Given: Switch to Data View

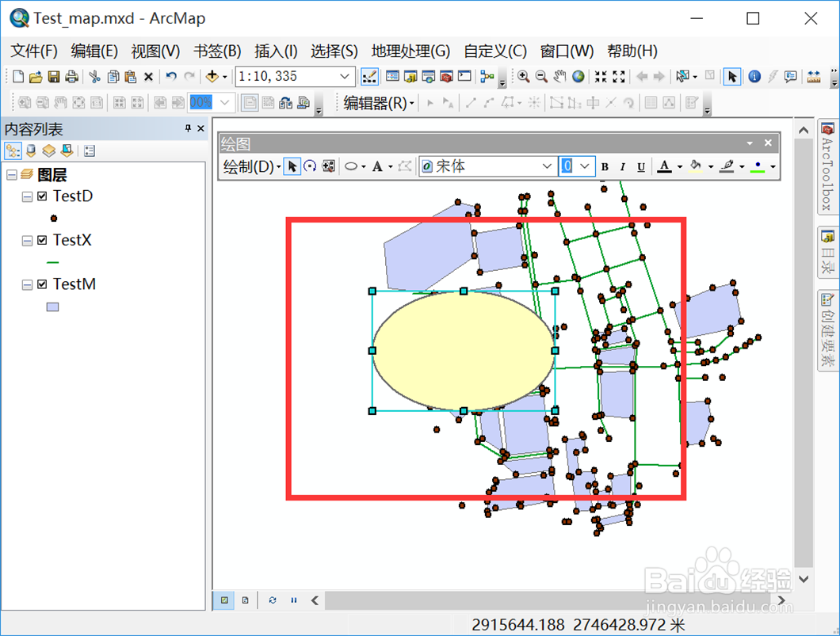Looking at the screenshot, I should click(224, 600).
